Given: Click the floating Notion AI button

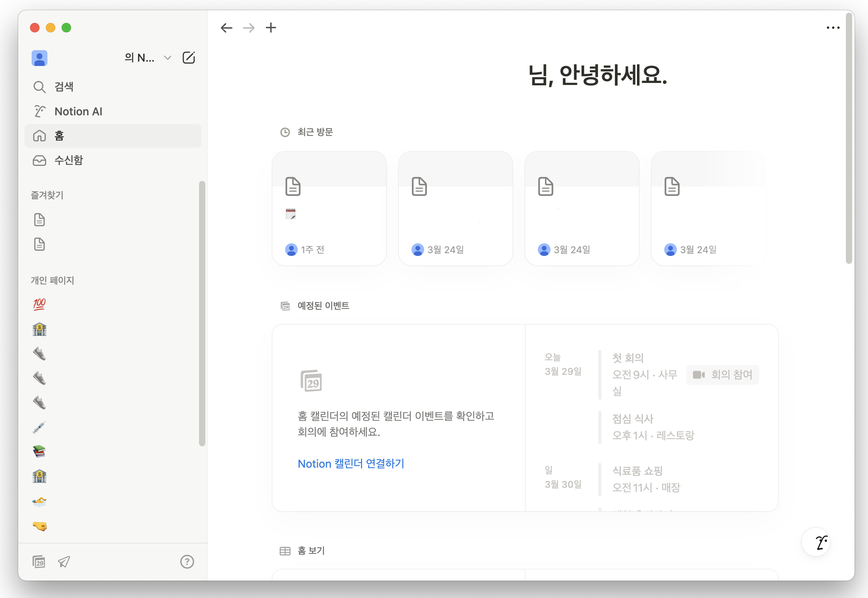Looking at the screenshot, I should coord(816,542).
